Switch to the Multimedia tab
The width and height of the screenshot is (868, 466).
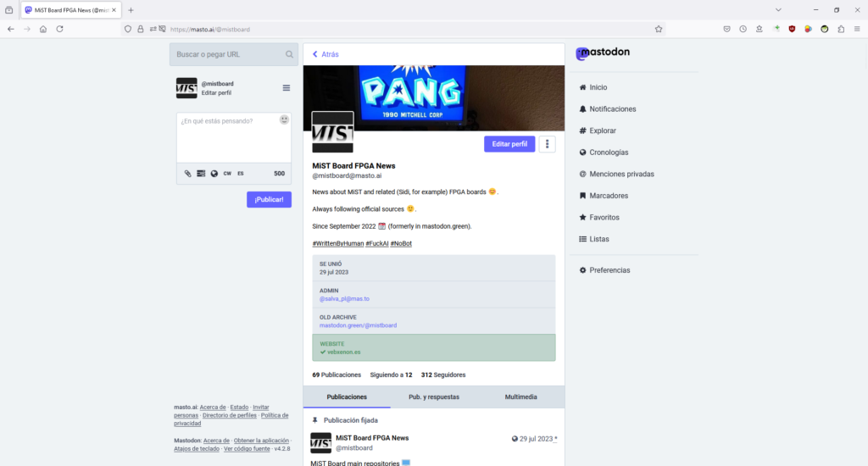pyautogui.click(x=521, y=397)
